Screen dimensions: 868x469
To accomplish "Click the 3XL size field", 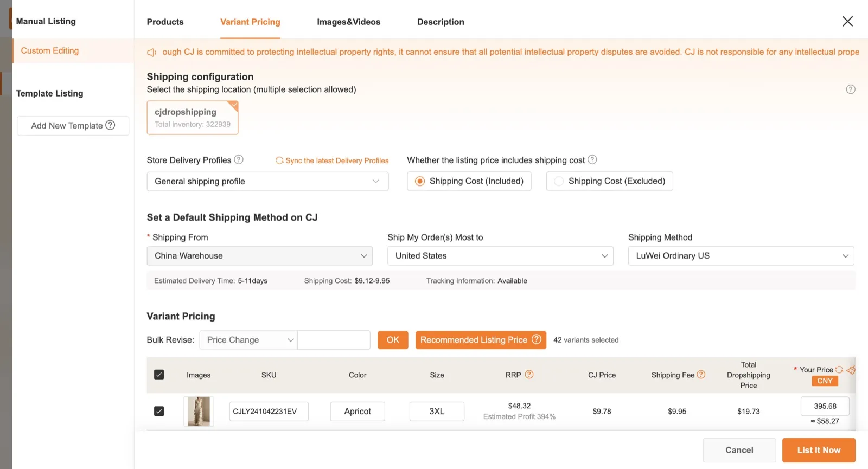I will pos(437,411).
